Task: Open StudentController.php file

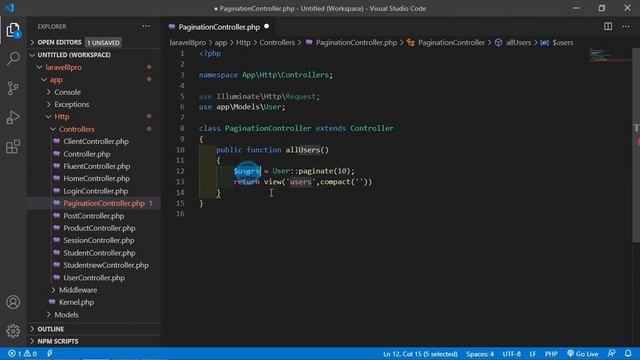Action: click(x=99, y=253)
